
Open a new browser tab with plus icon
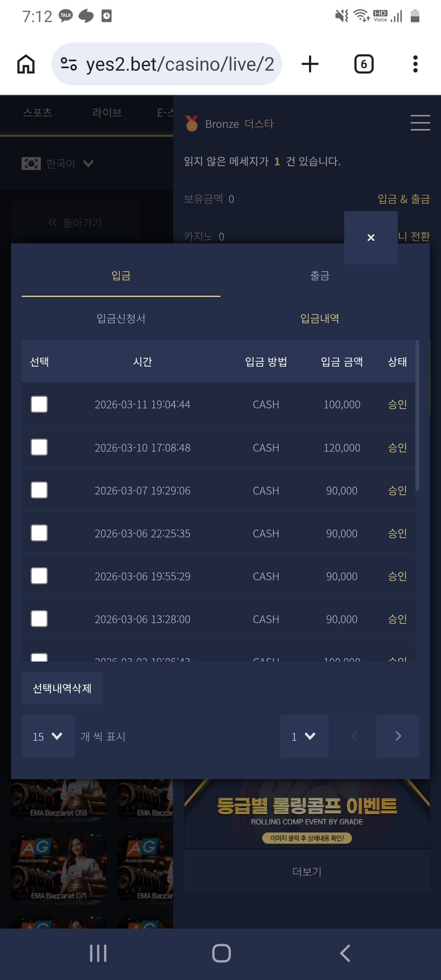coord(310,64)
